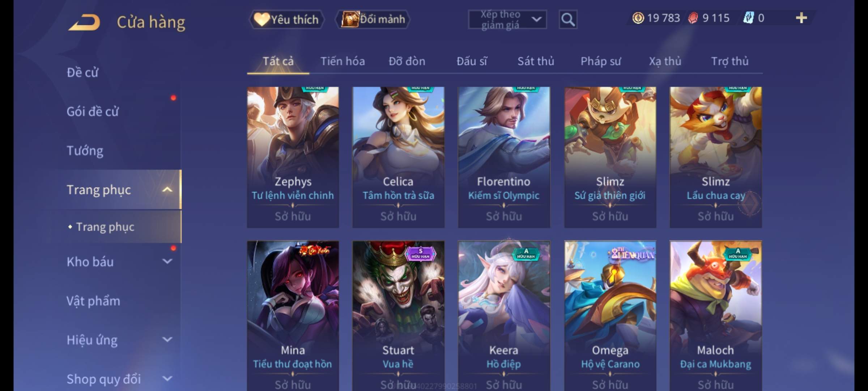The width and height of the screenshot is (868, 391).
Task: Select the Pháp sư tab
Action: [x=601, y=61]
